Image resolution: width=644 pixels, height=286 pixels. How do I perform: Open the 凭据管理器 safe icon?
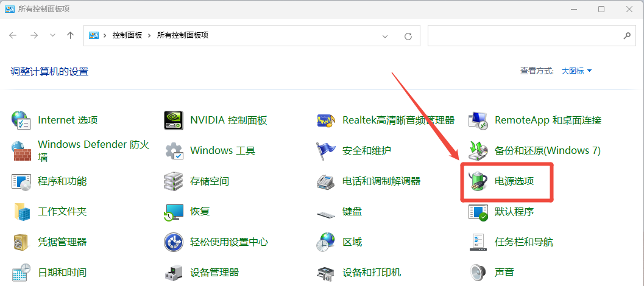21,242
